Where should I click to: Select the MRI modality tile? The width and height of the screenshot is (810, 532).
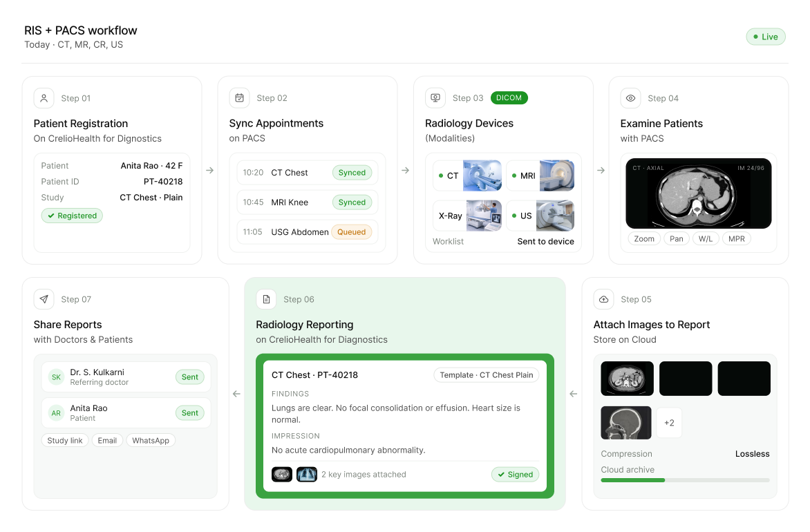click(540, 175)
